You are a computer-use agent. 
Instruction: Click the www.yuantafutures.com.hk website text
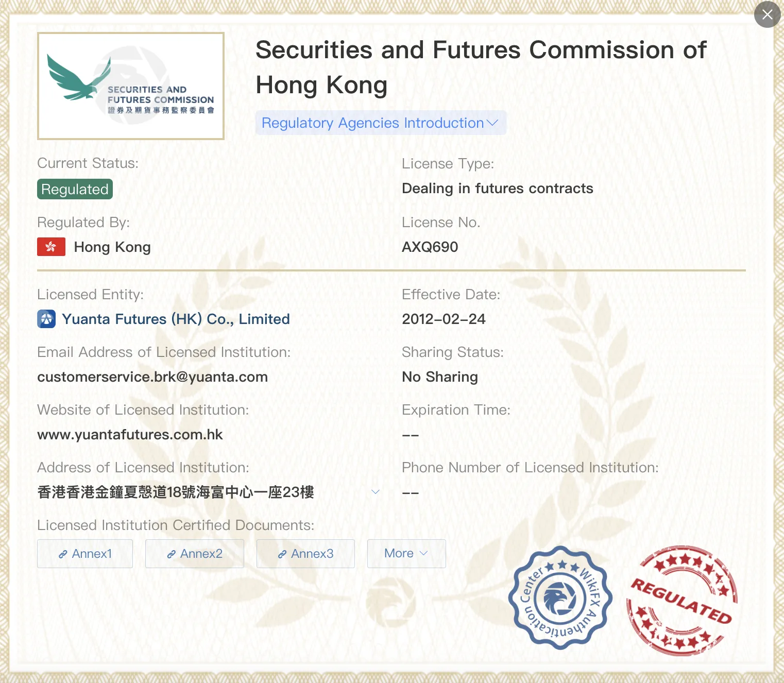click(x=130, y=435)
